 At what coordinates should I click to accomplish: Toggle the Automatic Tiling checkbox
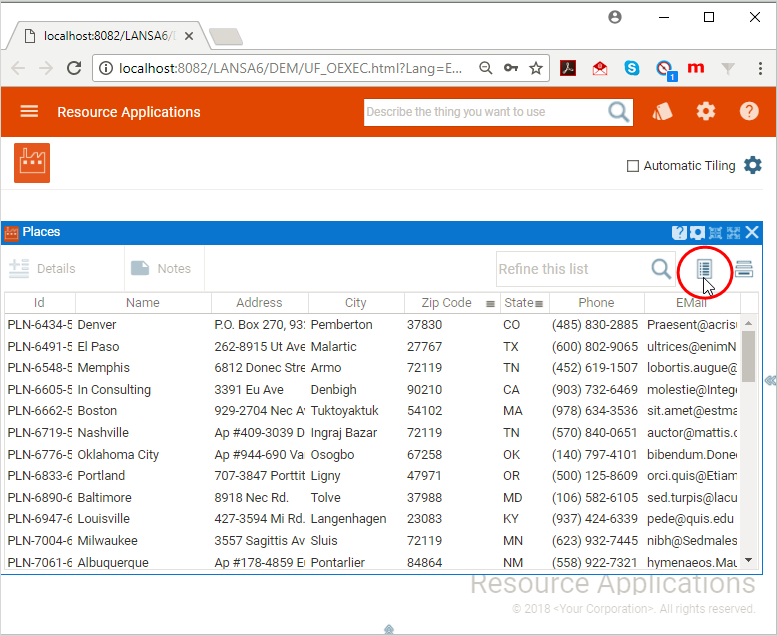coord(633,166)
